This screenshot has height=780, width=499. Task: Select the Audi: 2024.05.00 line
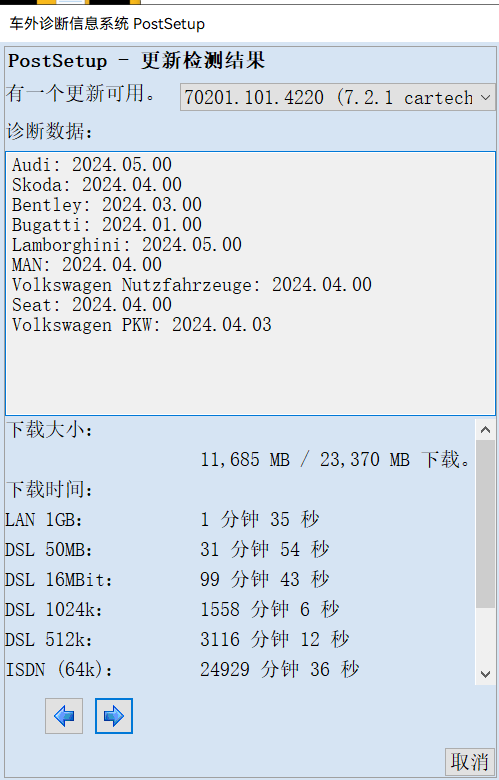point(92,165)
